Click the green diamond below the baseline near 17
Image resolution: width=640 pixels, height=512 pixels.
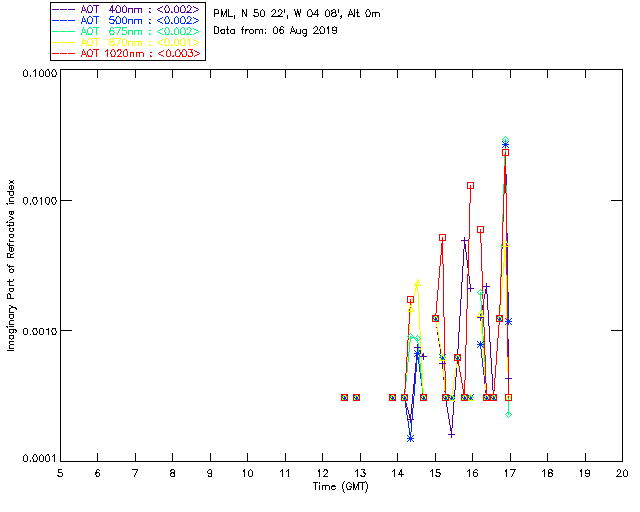click(509, 415)
